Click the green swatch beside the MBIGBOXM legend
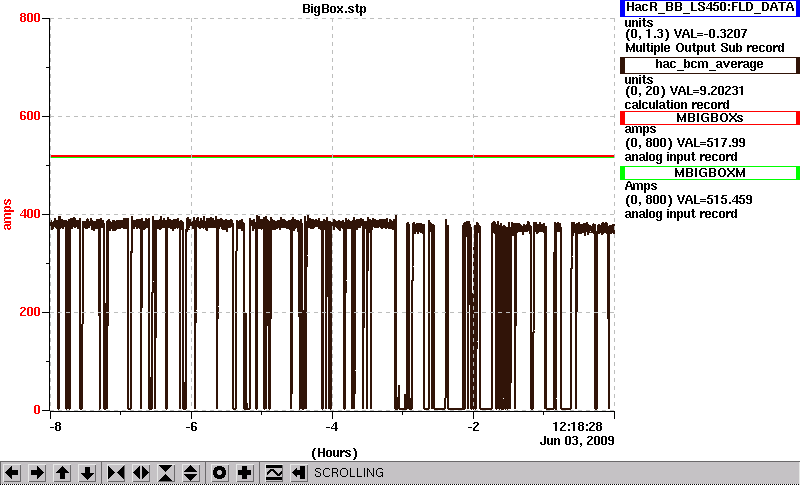The height and width of the screenshot is (485, 800). [x=622, y=173]
